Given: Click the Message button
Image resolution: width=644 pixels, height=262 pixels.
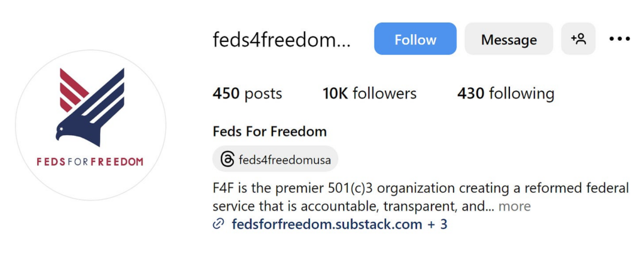Looking at the screenshot, I should point(508,40).
